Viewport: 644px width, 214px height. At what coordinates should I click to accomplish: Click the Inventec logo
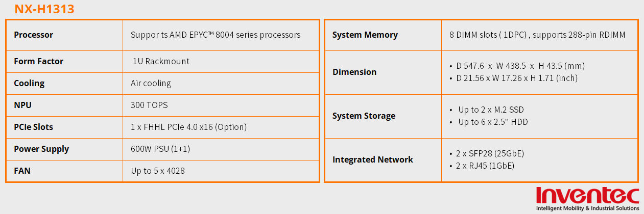point(587,196)
